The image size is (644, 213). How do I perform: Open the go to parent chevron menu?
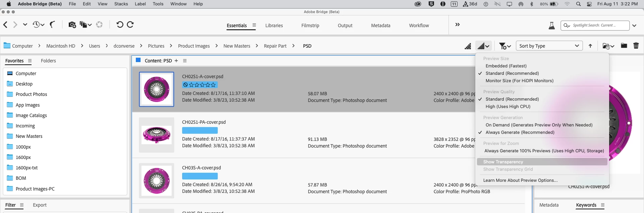[25, 24]
